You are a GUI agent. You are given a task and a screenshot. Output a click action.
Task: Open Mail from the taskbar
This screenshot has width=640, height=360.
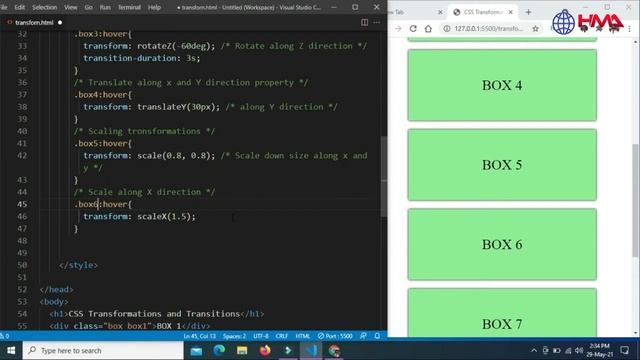tap(196, 351)
